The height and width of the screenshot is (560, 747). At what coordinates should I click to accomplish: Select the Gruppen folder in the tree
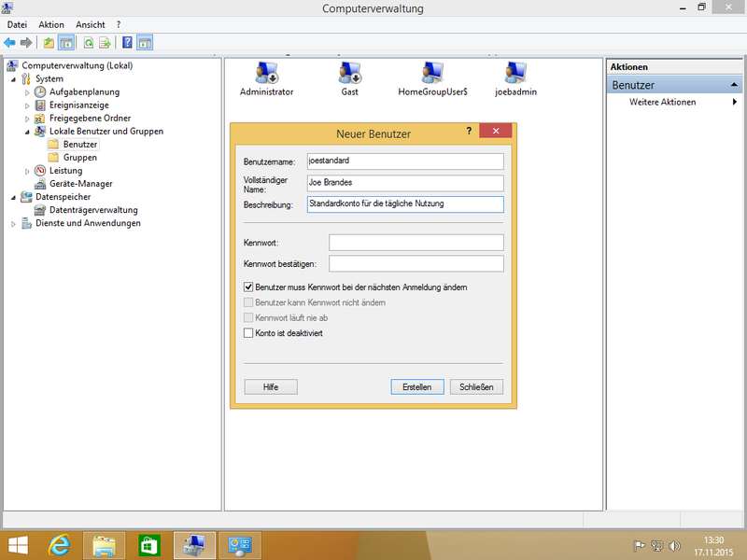point(79,158)
